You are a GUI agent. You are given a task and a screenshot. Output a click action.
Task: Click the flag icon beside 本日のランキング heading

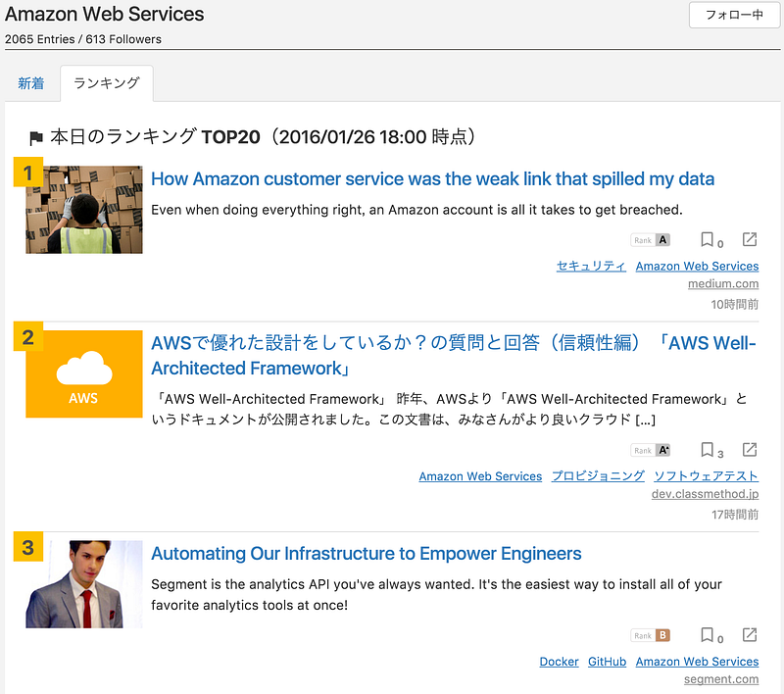(36, 138)
